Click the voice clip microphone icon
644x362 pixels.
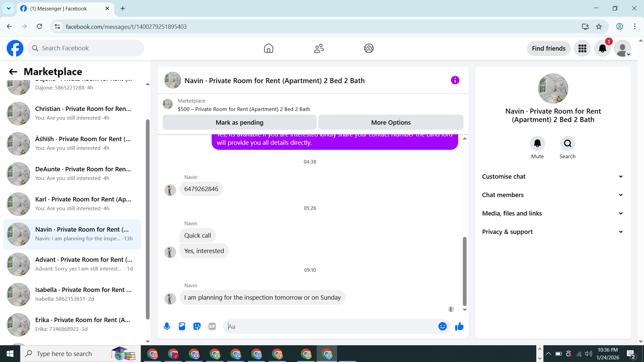(x=167, y=326)
